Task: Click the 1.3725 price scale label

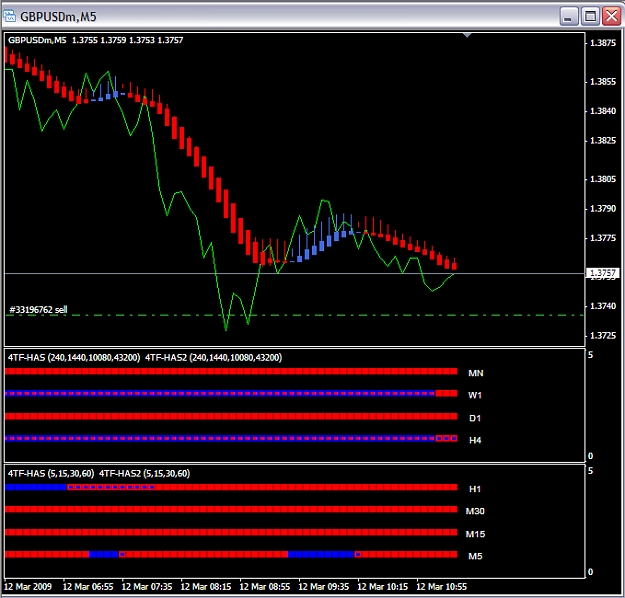Action: 603,336
